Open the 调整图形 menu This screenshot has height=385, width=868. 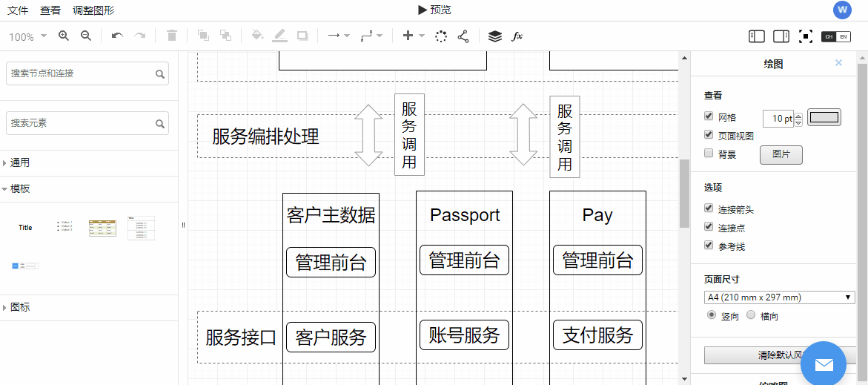[93, 10]
